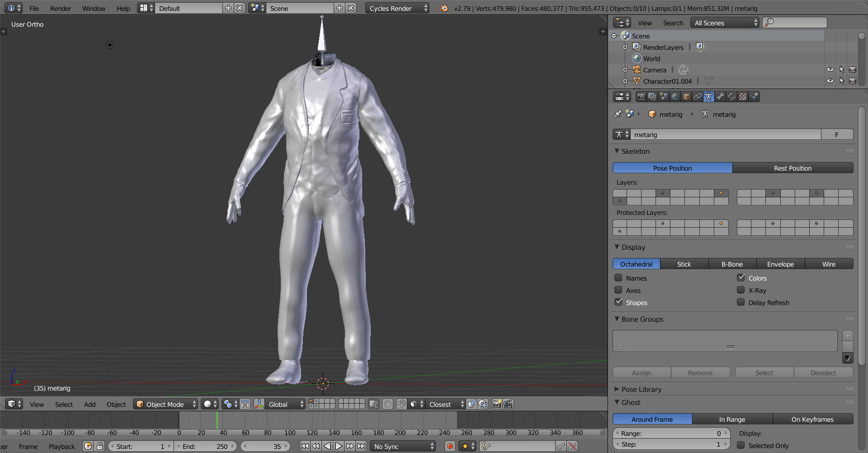Screen dimensions: 868x453
Task: Open the Render properties camera tab
Action: (641, 97)
